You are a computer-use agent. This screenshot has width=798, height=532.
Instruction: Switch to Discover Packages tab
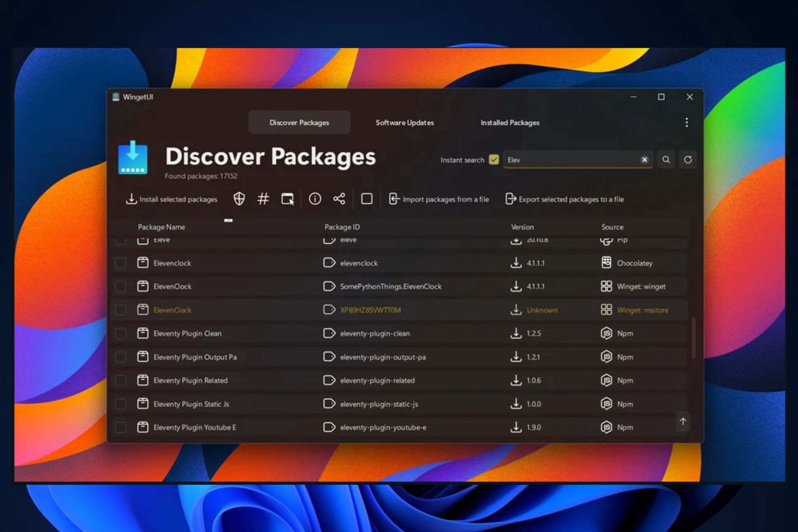(299, 122)
